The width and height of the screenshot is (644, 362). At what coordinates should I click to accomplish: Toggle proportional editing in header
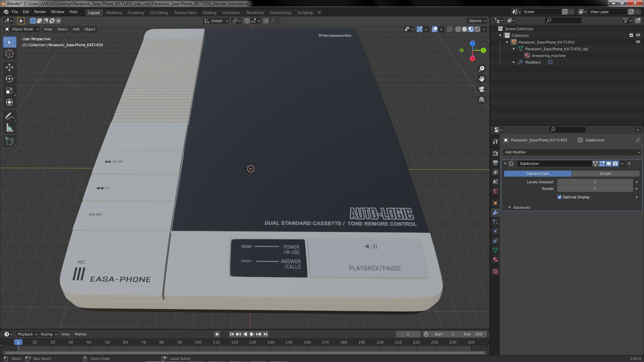pyautogui.click(x=266, y=21)
